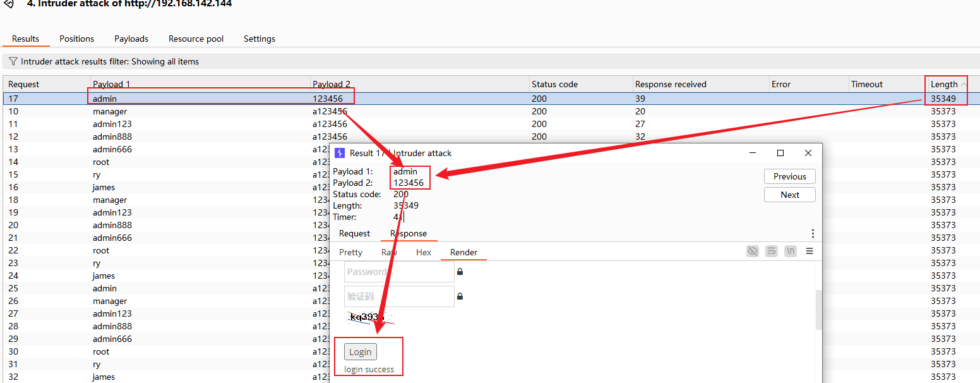Click the funnel icon in results filter bar
Viewport: 980px width, 383px height.
point(13,61)
